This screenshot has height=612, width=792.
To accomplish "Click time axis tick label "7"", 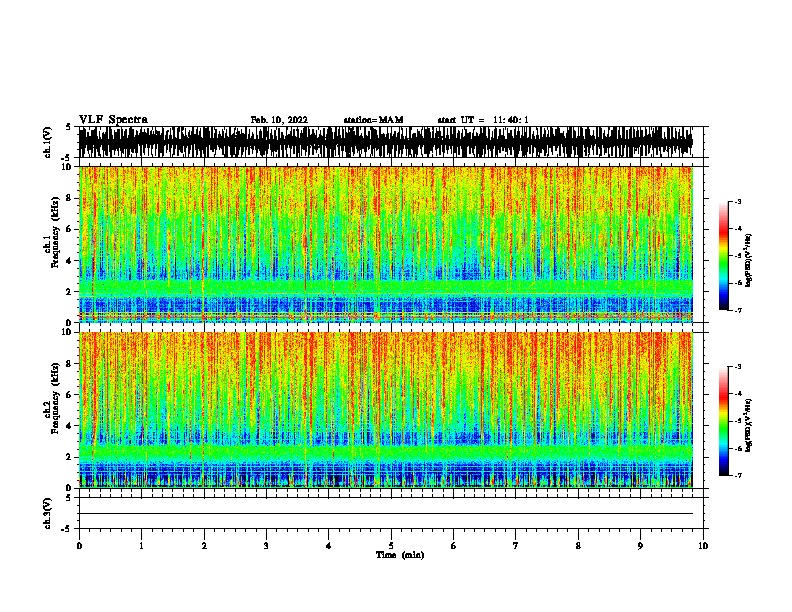I will click(516, 546).
